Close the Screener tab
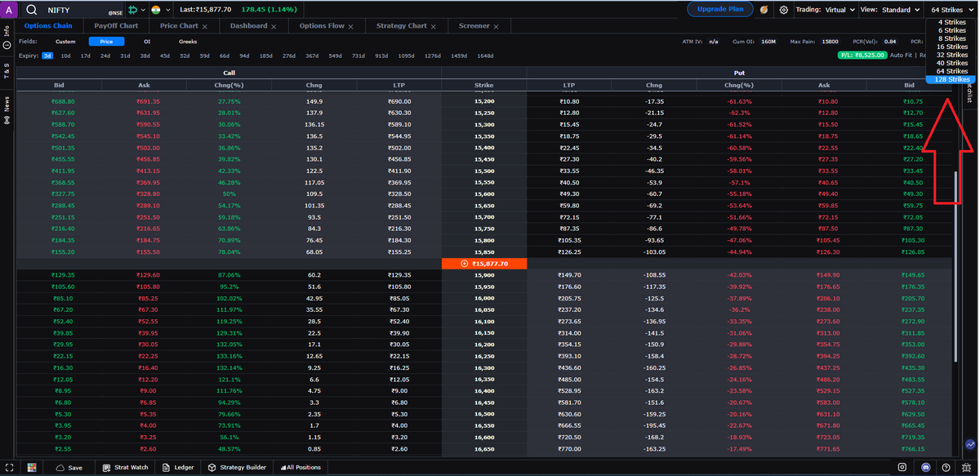 pyautogui.click(x=497, y=26)
